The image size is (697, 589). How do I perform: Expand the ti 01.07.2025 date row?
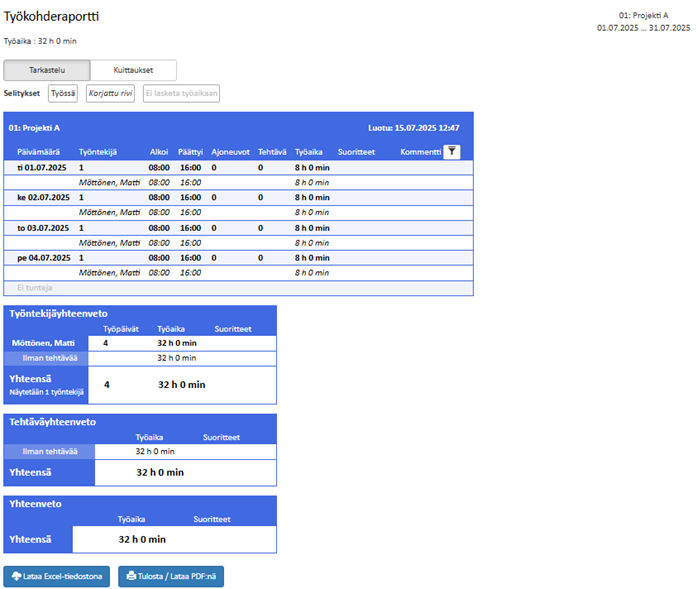[x=40, y=167]
